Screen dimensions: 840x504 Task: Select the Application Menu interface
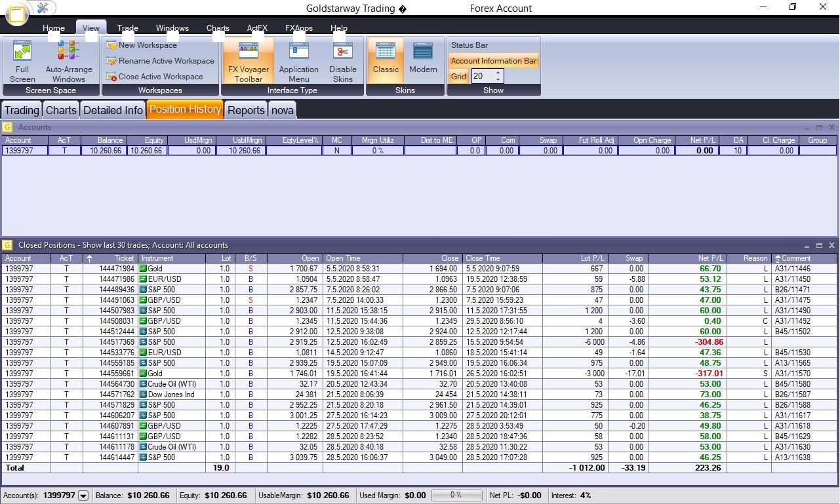pos(298,61)
